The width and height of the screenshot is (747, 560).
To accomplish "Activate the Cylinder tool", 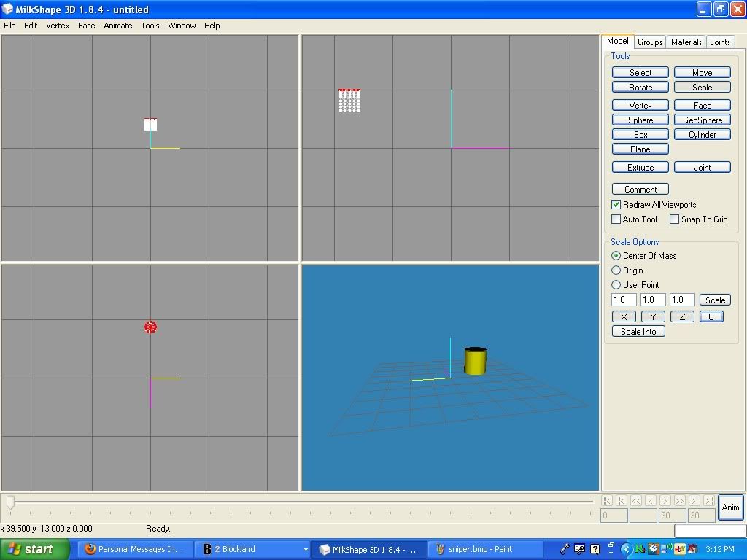I will coord(702,135).
